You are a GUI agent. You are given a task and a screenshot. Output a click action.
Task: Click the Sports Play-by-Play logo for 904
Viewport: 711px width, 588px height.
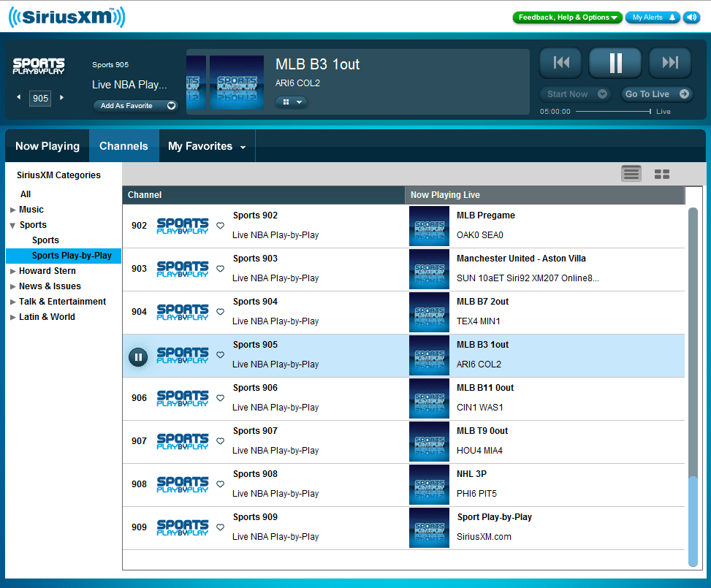point(183,312)
